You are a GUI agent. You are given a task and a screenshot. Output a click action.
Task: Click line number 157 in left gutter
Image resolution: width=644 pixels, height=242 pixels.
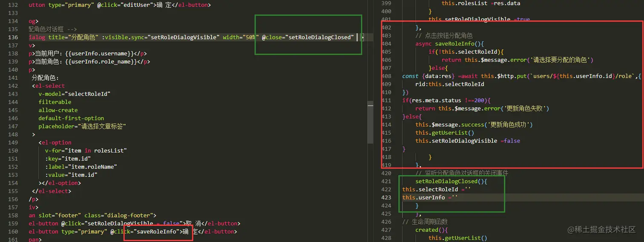click(x=13, y=207)
